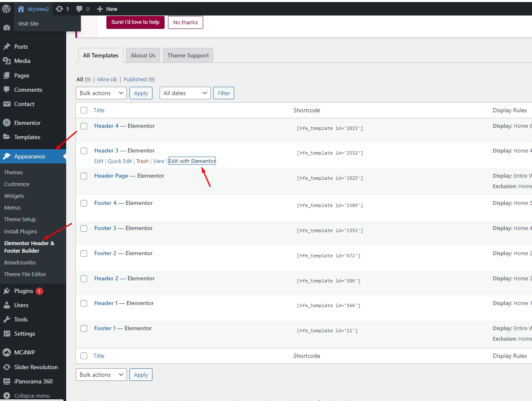Screen dimensions: 532x401
Task: Check the Header 4 template checkbox
Action: (84, 126)
